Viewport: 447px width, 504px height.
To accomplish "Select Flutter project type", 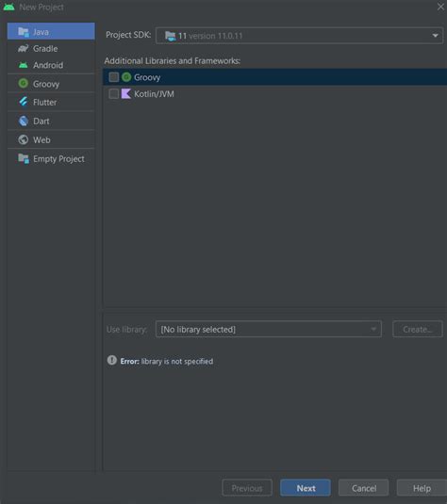I will (x=51, y=103).
